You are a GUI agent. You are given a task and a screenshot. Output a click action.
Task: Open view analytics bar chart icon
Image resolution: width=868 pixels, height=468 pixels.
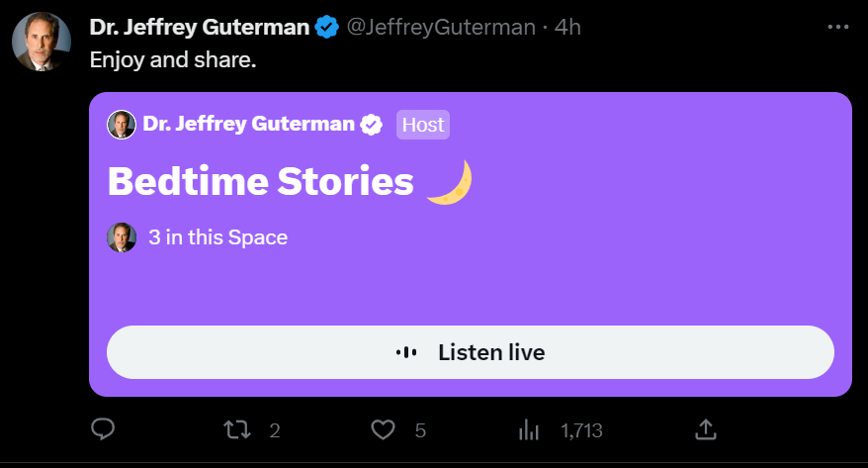(529, 429)
